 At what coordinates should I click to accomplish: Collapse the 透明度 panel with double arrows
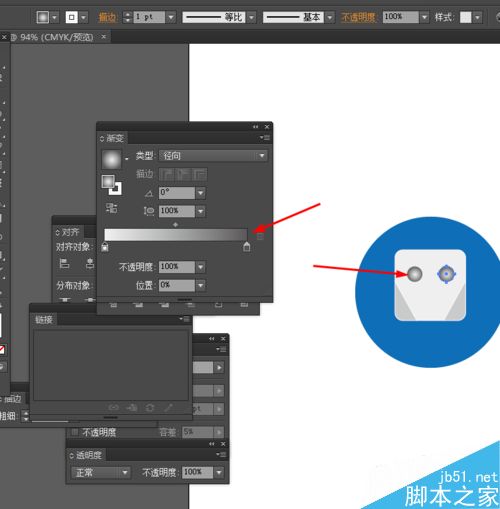[212, 444]
